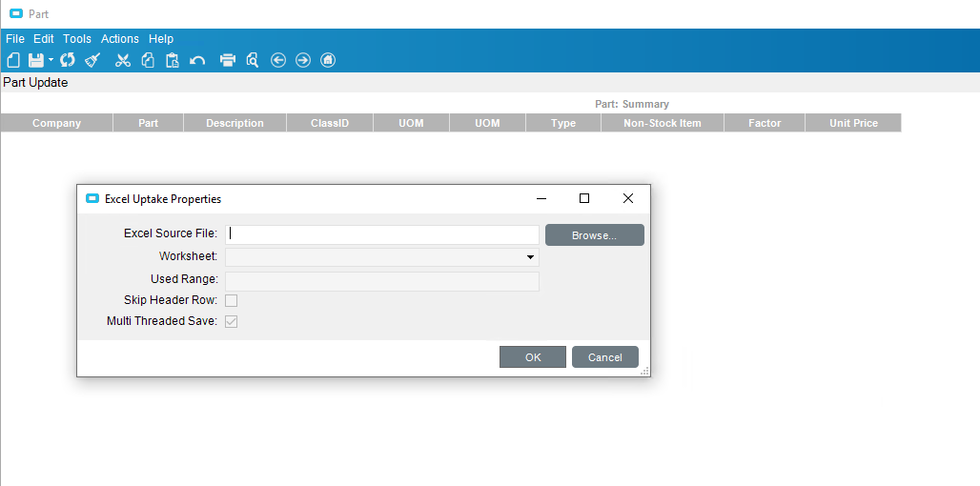The image size is (980, 486).
Task: Click the Clear broom icon
Action: pos(92,60)
